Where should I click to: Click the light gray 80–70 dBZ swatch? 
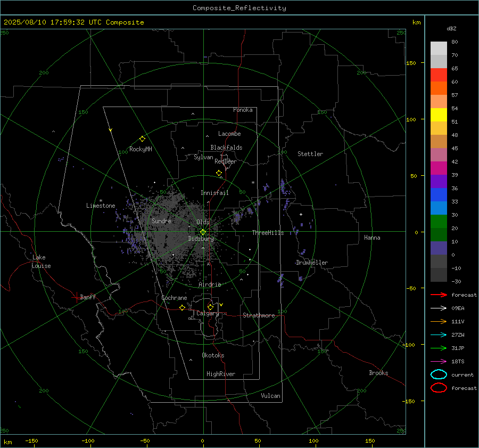click(439, 48)
